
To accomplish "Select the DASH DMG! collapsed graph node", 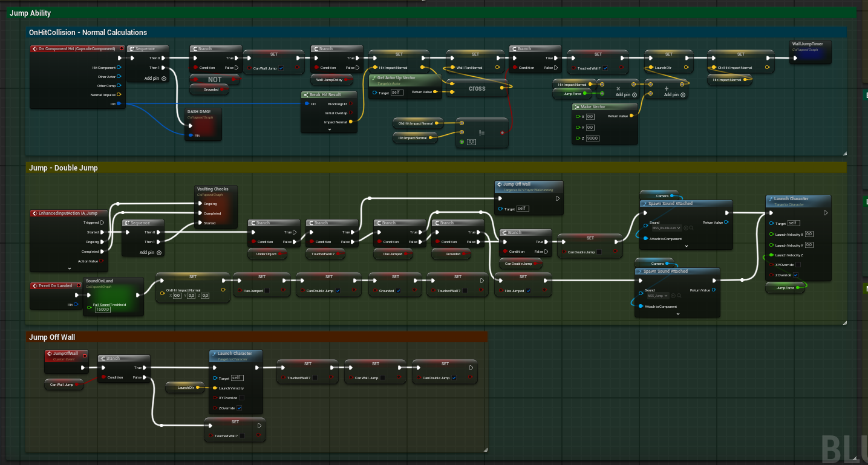I will [x=203, y=113].
